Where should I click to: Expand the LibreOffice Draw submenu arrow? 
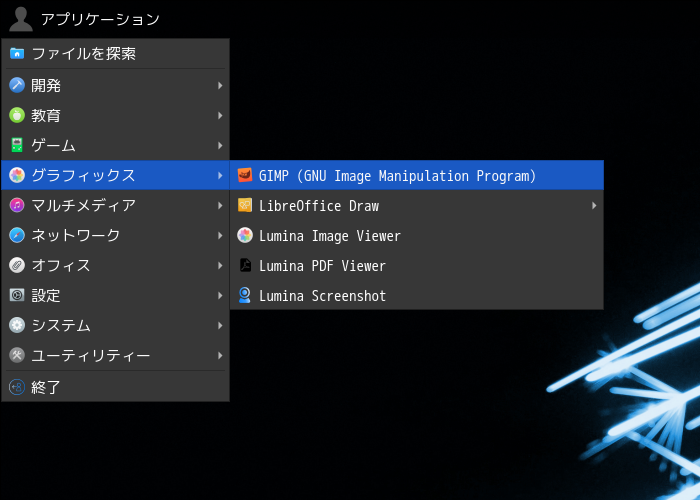coord(594,205)
